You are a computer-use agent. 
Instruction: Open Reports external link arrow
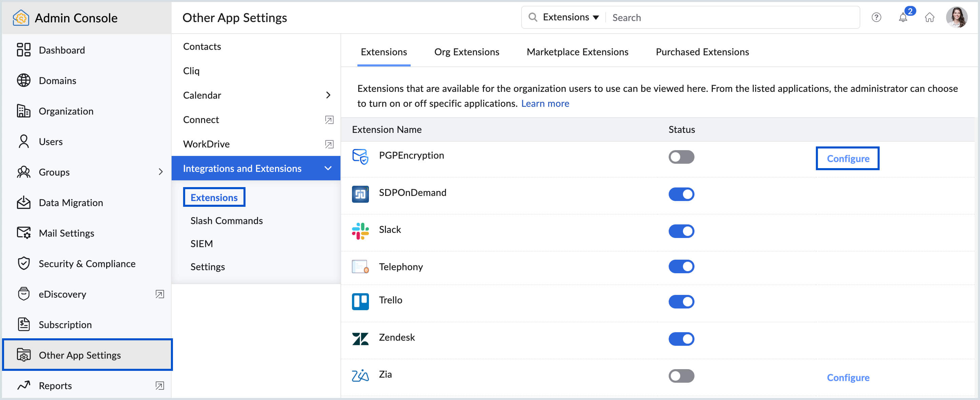(x=159, y=385)
